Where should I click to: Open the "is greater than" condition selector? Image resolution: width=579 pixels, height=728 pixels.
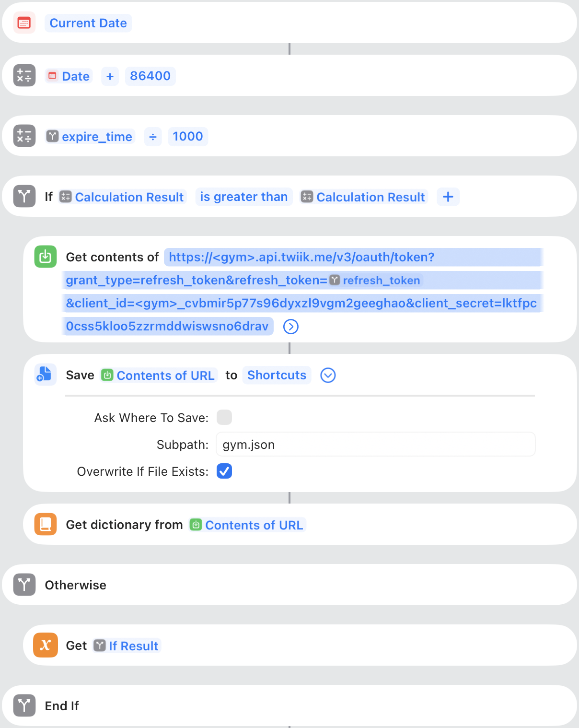click(x=243, y=197)
